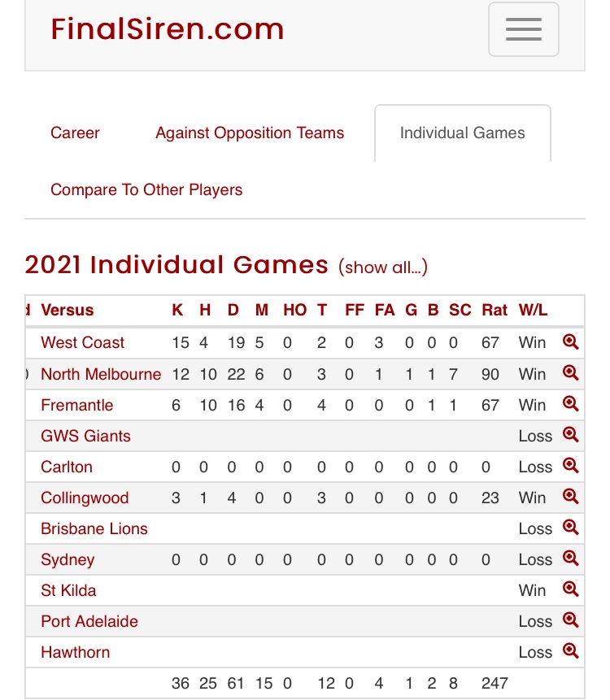This screenshot has width=610, height=700.
Task: Switch to the Career tab
Action: coord(75,133)
